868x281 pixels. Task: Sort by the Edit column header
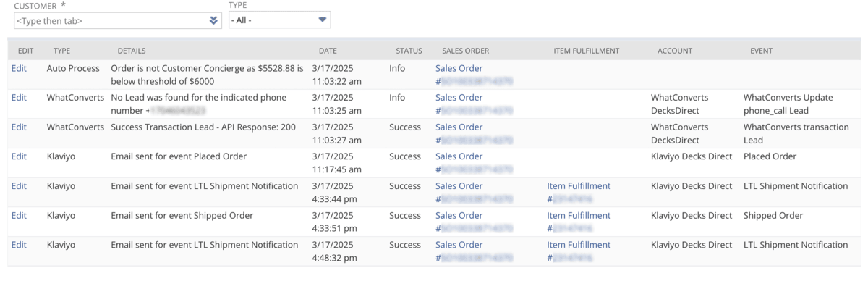[x=26, y=51]
